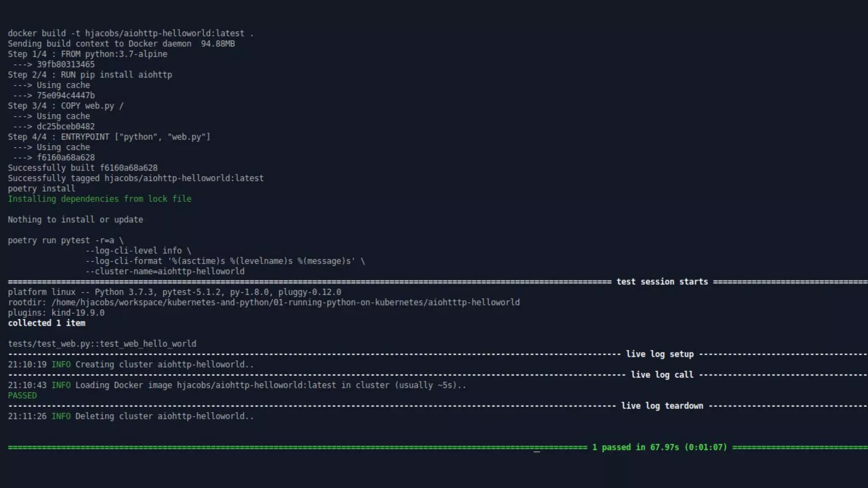Screen dimensions: 868x488
Task: Click the 'live log teardown' separator label
Action: (x=662, y=406)
